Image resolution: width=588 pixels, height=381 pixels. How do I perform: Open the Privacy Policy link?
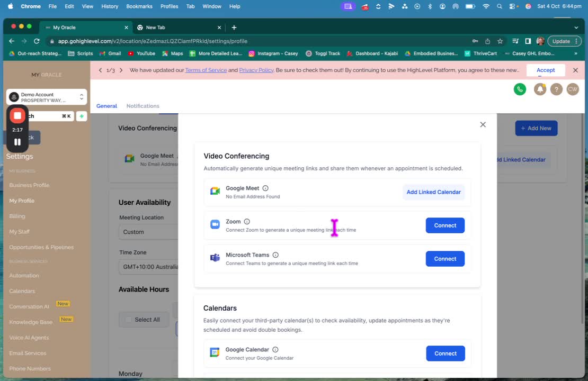[x=256, y=70]
